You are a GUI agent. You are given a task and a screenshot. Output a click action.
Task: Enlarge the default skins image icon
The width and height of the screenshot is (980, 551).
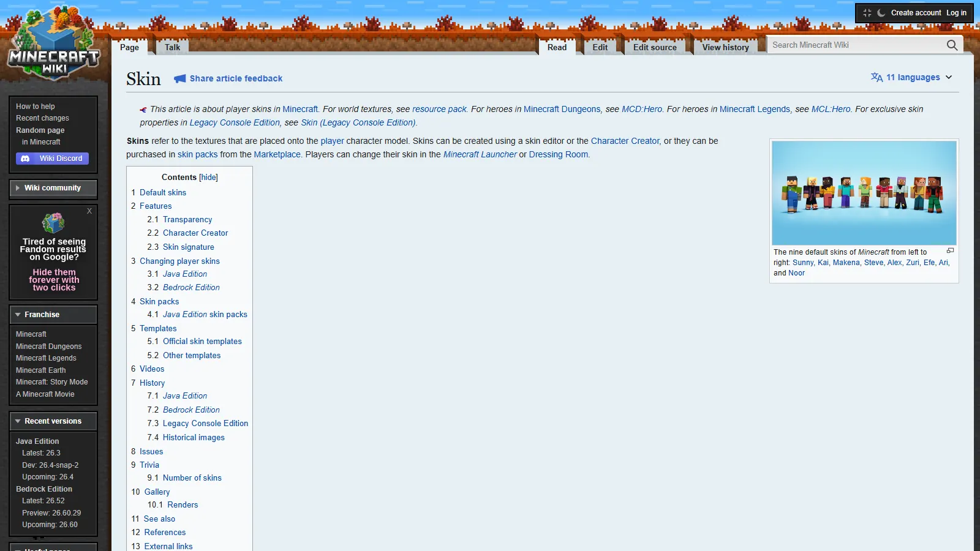950,251
